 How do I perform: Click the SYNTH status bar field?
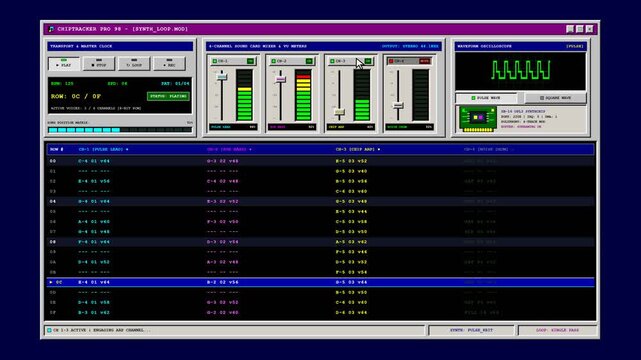click(x=471, y=330)
